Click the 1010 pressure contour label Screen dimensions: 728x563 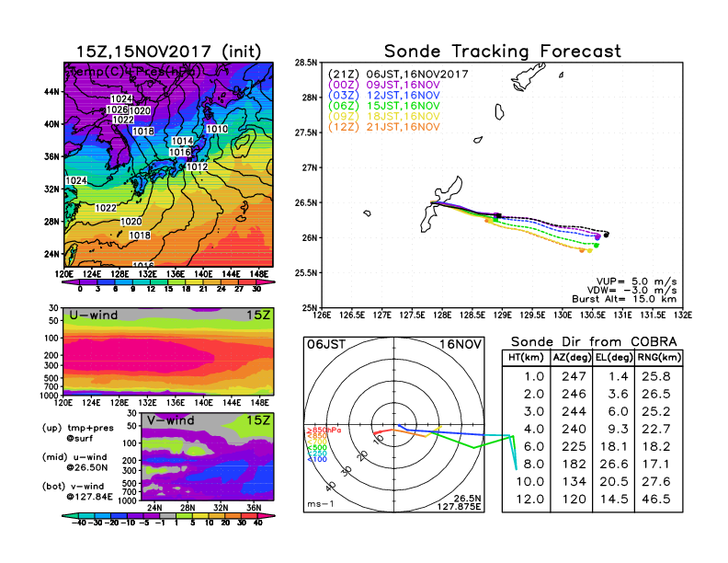click(x=217, y=129)
